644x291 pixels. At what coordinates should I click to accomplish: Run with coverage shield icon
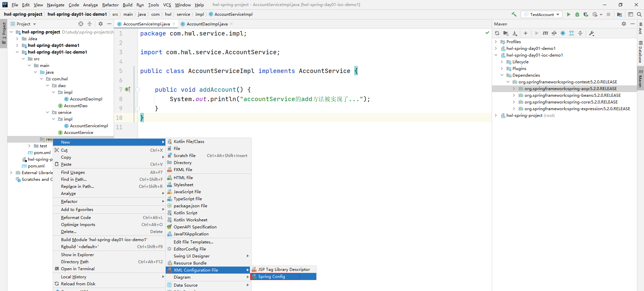click(x=586, y=14)
